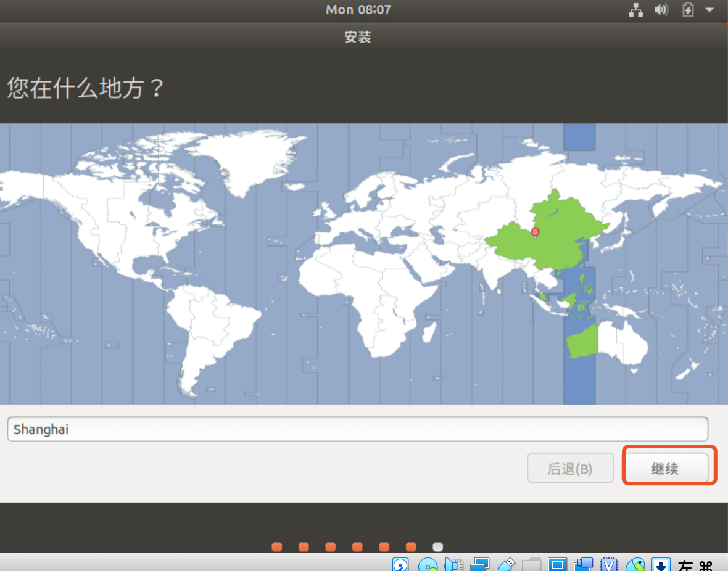Viewport: 728px width, 571px height.
Task: Open the Mon 08:07 clock menu
Action: (x=358, y=10)
